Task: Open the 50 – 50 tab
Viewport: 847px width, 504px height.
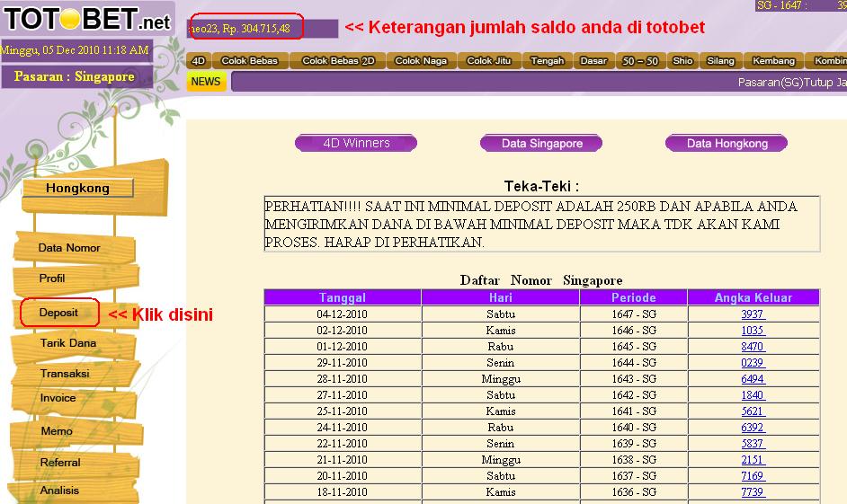Action: (x=640, y=60)
